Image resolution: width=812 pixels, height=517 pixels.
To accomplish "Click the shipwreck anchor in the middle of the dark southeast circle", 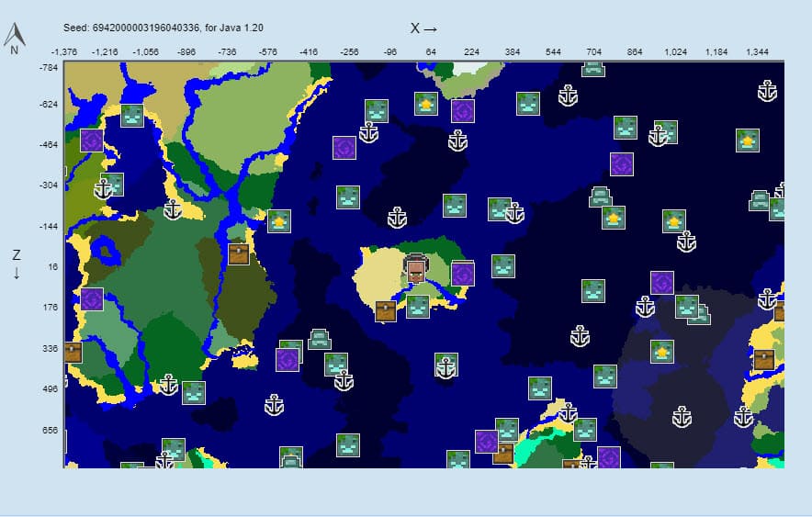I will click(682, 417).
